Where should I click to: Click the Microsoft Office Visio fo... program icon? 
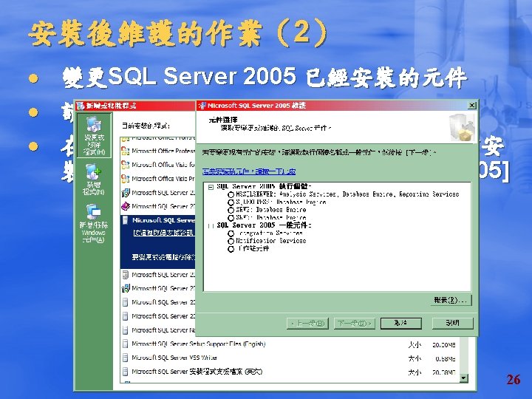coord(126,165)
